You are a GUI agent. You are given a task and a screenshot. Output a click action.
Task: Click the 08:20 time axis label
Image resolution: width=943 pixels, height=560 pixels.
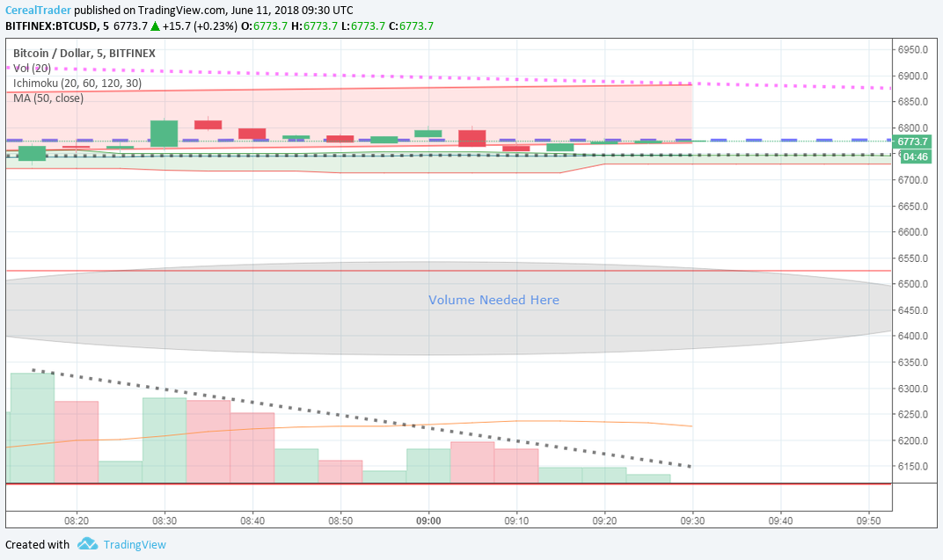click(x=77, y=521)
